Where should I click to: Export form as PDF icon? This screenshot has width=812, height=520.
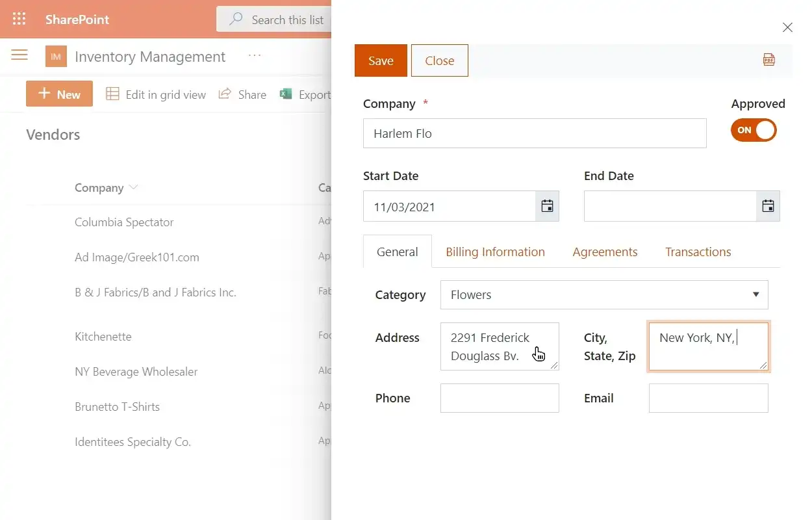[768, 60]
